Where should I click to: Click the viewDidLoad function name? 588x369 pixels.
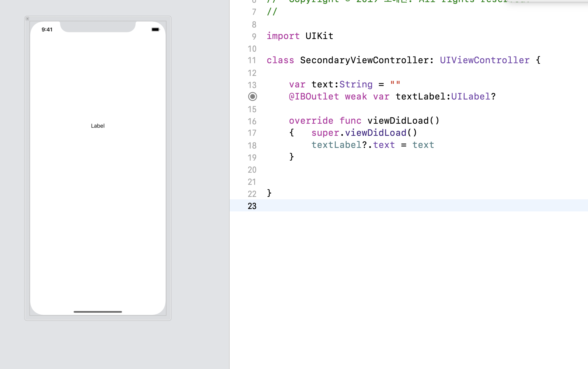[x=398, y=121]
